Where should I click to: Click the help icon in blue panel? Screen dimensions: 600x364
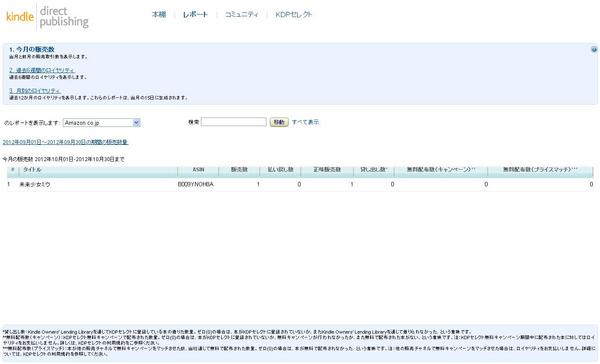click(x=594, y=49)
